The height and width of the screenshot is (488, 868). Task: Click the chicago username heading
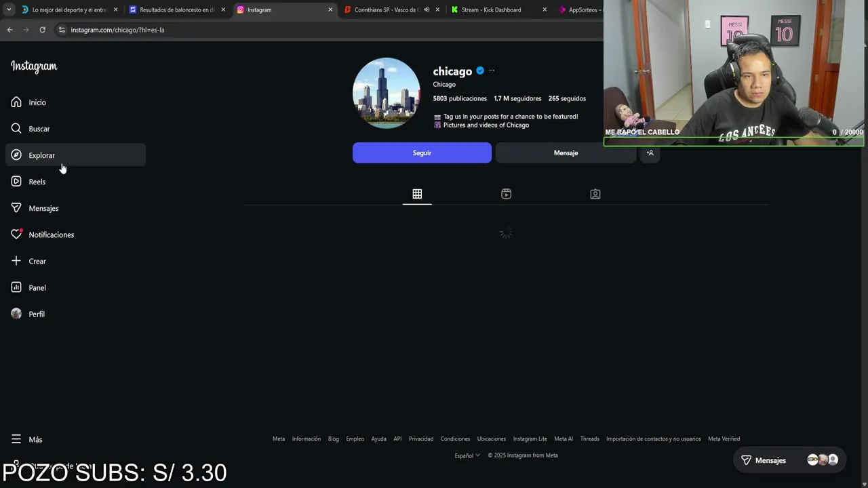coord(452,71)
